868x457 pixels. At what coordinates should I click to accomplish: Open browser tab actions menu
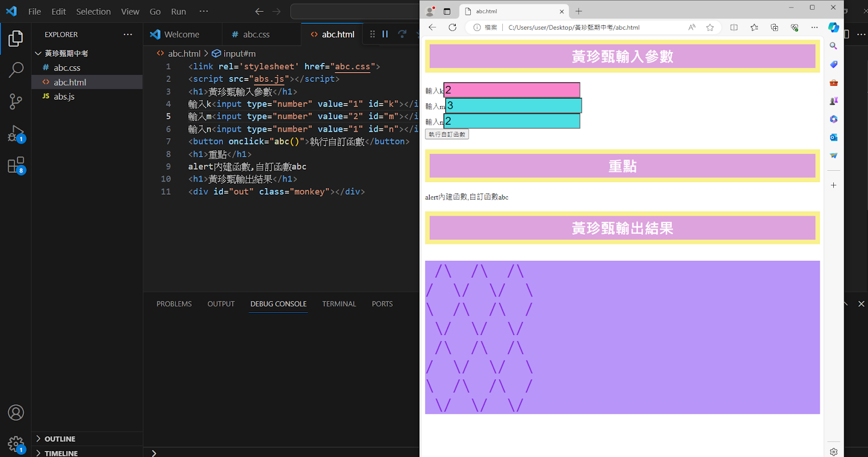click(x=447, y=11)
